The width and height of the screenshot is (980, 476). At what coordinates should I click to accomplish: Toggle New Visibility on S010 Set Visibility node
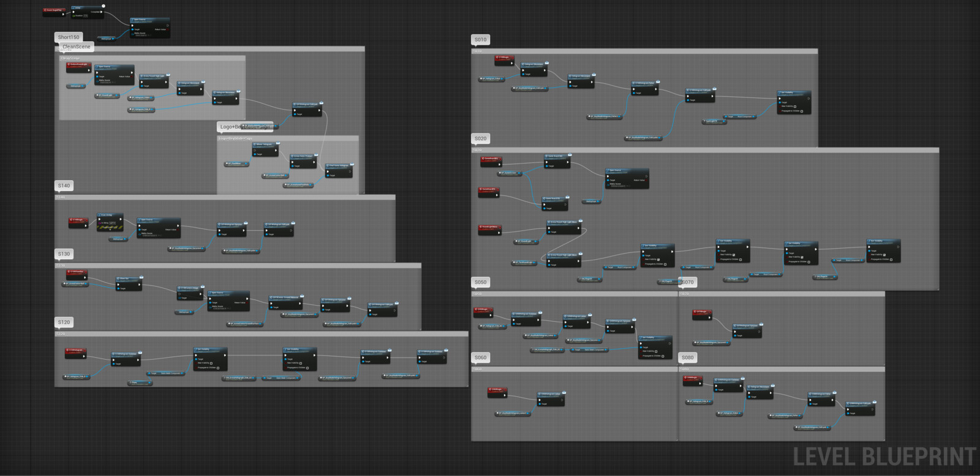(795, 107)
